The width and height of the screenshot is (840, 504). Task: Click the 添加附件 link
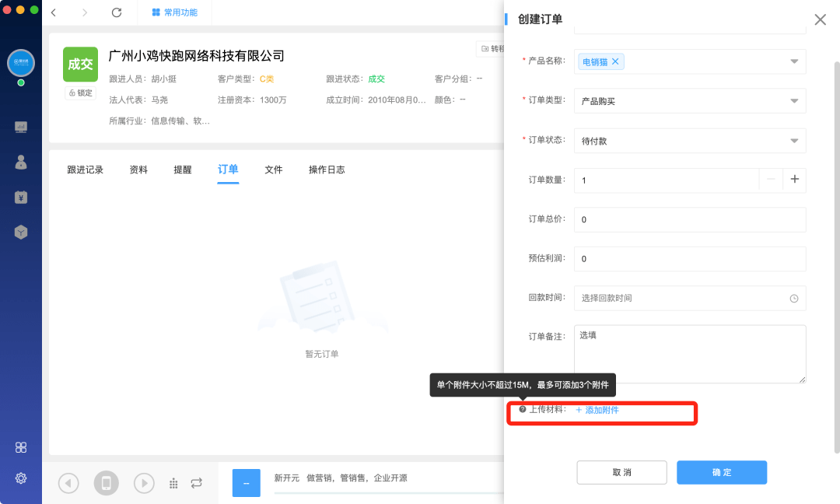point(597,410)
